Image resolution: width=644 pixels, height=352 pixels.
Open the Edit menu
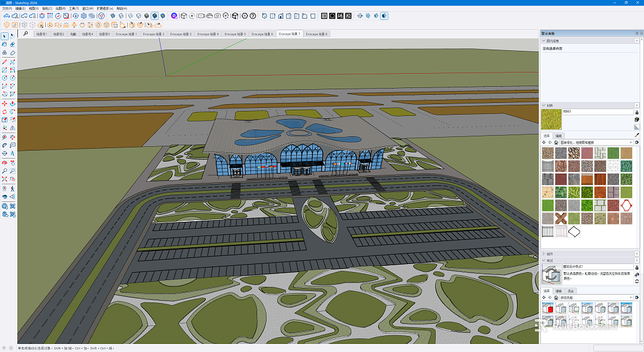[x=20, y=8]
